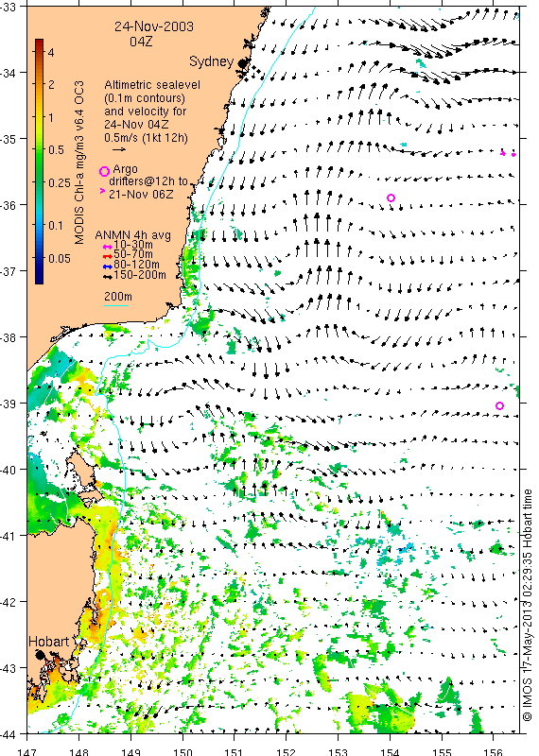Click the yellow band of the colorbar near 1
The height and width of the screenshot is (756, 539).
(39, 117)
